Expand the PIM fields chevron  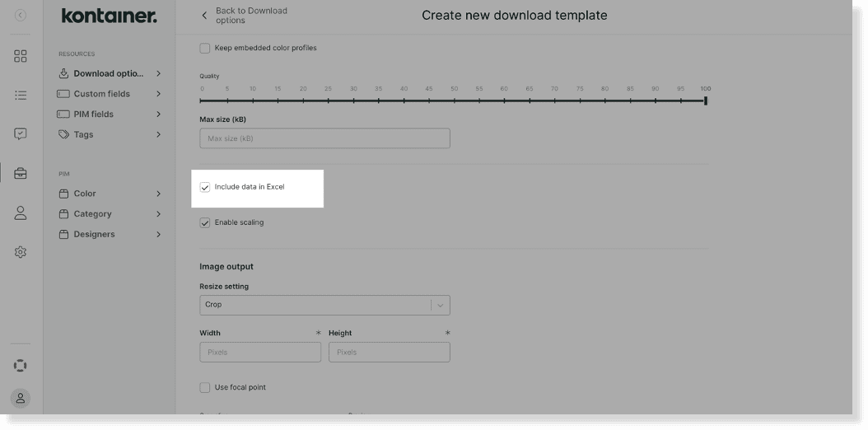click(158, 114)
